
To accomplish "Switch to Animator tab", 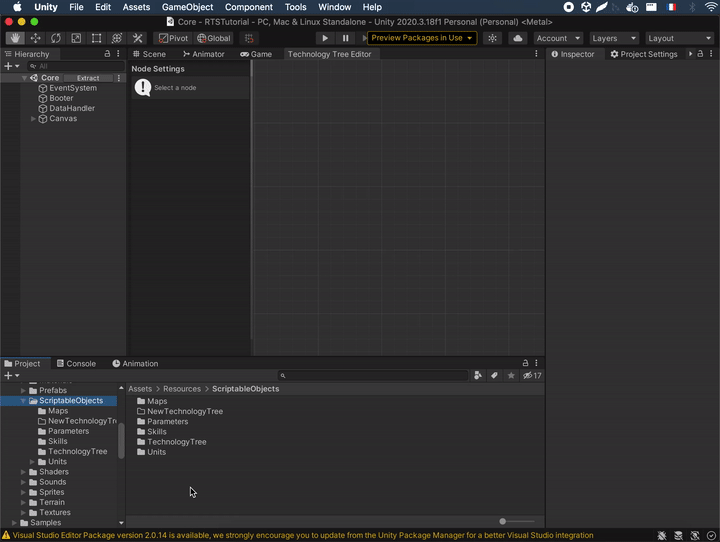I will point(203,54).
